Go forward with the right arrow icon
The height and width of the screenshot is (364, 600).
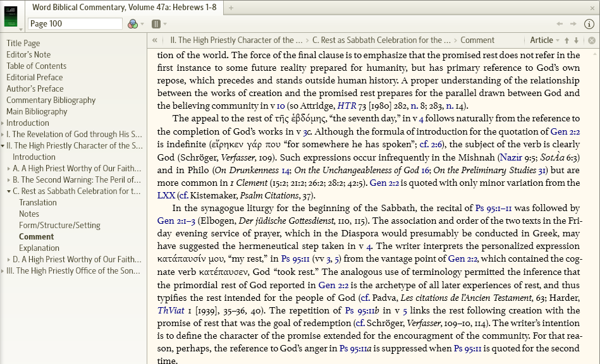573,24
